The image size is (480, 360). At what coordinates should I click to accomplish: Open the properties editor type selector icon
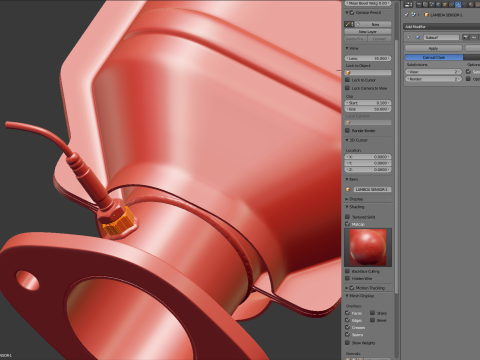(x=408, y=4)
